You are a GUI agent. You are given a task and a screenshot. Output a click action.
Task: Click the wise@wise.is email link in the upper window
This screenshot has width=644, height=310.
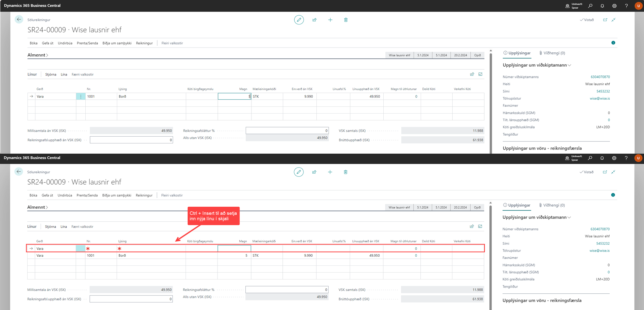pos(599,99)
